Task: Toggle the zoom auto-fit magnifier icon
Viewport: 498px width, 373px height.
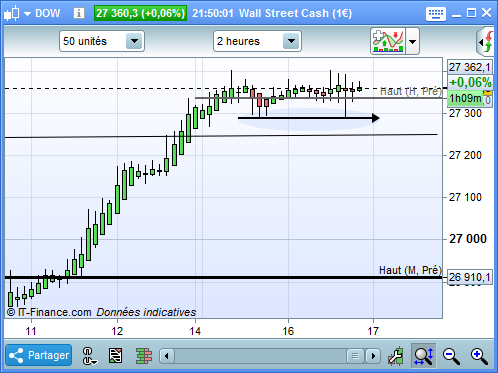Action: (x=423, y=355)
